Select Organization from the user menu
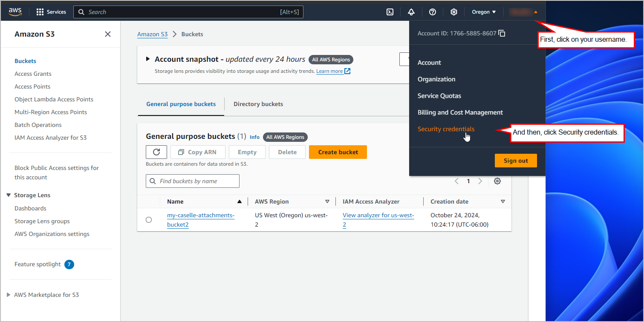 click(x=436, y=79)
